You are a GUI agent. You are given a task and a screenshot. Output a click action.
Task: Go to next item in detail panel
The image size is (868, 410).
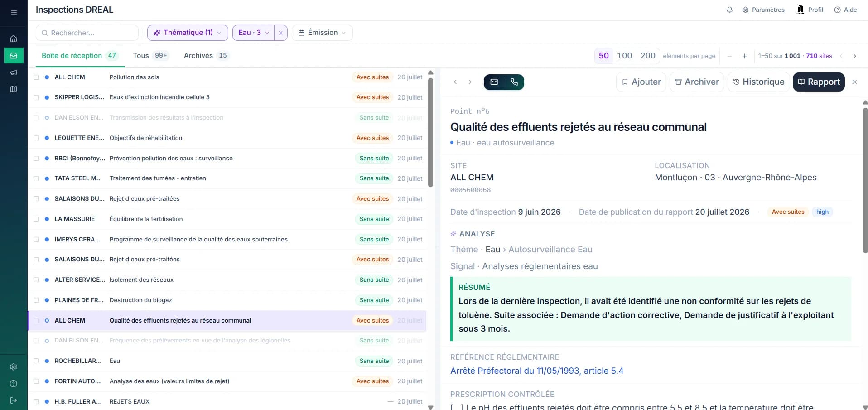coord(470,82)
